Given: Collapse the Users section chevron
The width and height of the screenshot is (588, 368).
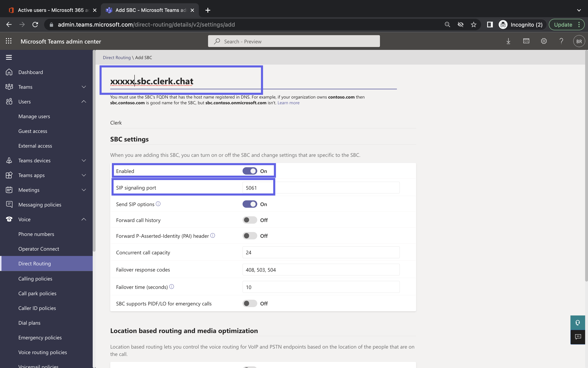Looking at the screenshot, I should click(84, 101).
